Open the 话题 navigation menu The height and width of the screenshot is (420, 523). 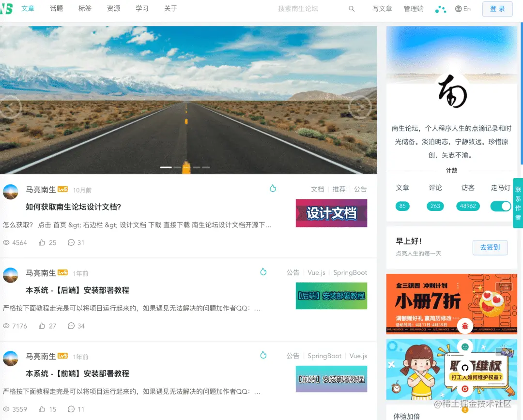pyautogui.click(x=56, y=9)
